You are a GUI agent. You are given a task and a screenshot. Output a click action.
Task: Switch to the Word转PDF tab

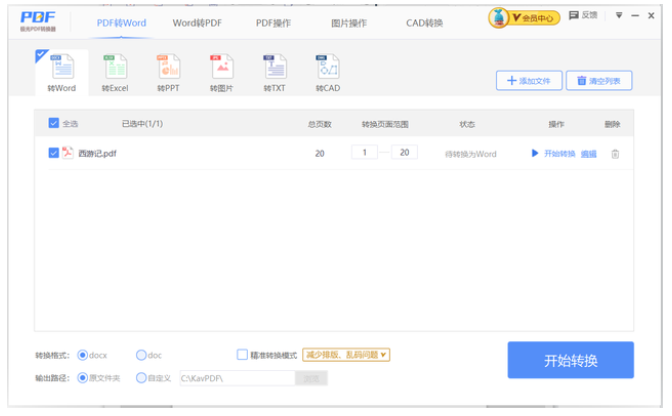coord(197,22)
